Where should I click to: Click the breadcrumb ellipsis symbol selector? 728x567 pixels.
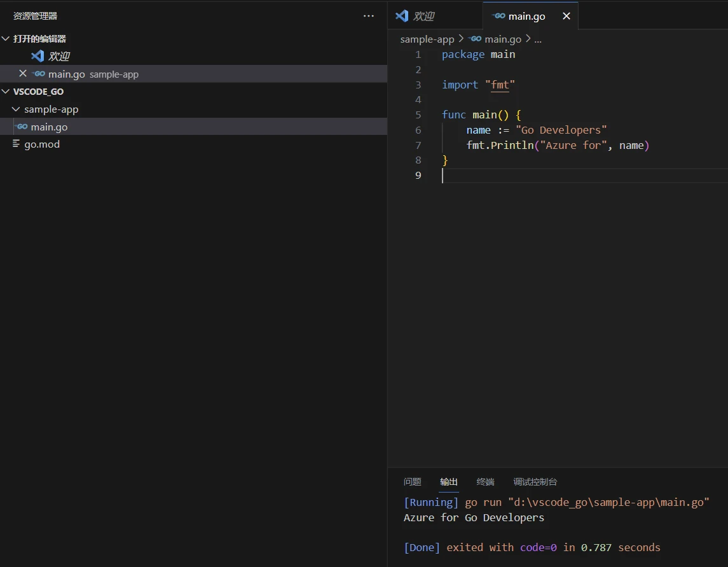click(538, 39)
